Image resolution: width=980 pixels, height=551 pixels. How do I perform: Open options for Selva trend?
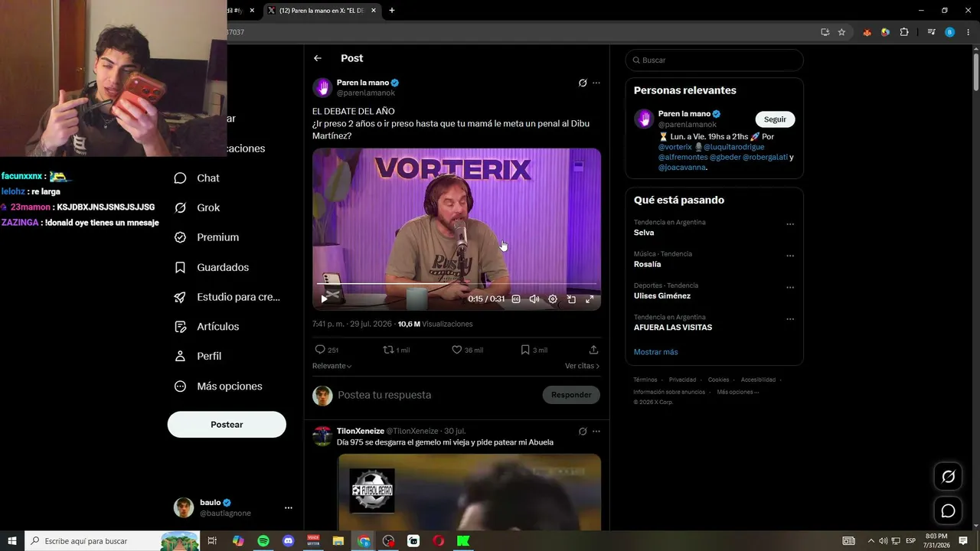click(790, 224)
